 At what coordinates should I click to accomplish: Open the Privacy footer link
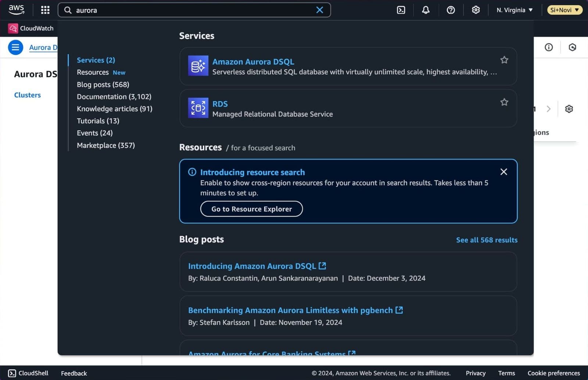click(x=476, y=373)
